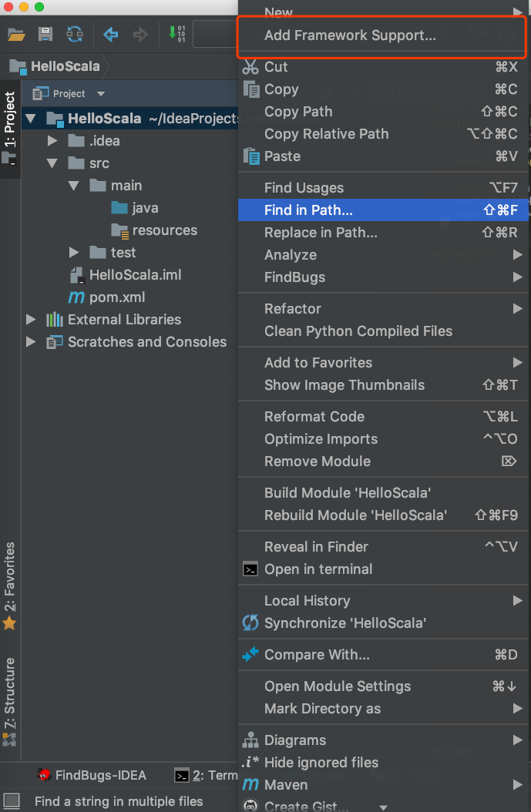Choose Compare With... menu entry

[383, 655]
